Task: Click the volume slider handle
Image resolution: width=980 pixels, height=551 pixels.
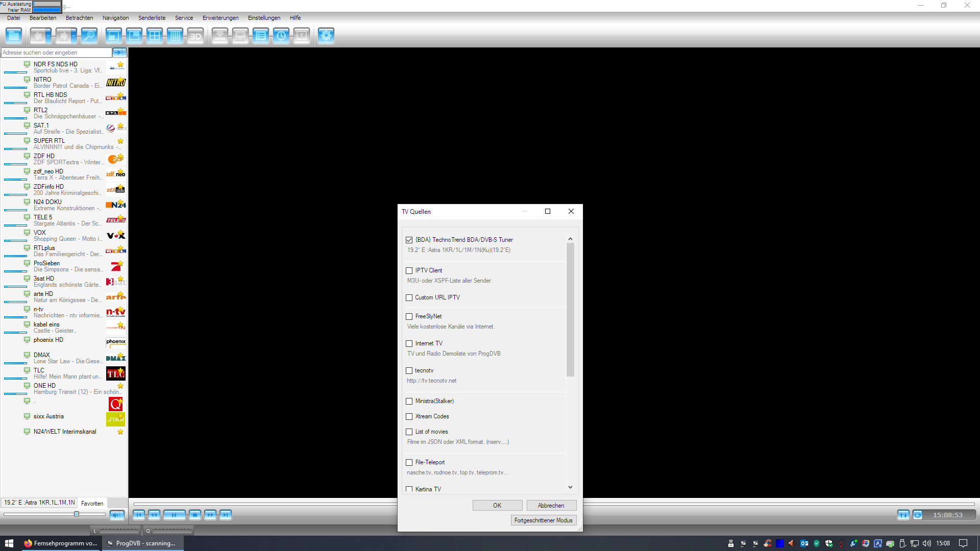Action: point(77,514)
